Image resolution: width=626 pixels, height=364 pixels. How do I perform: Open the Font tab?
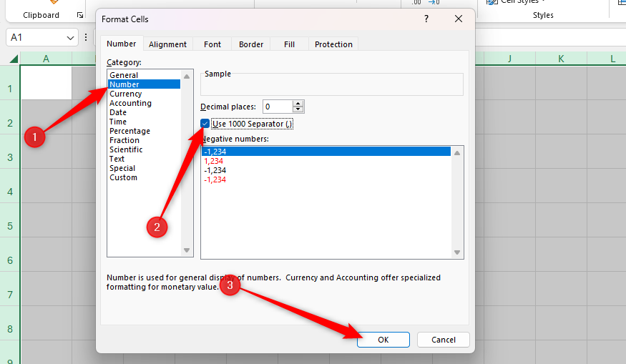212,44
